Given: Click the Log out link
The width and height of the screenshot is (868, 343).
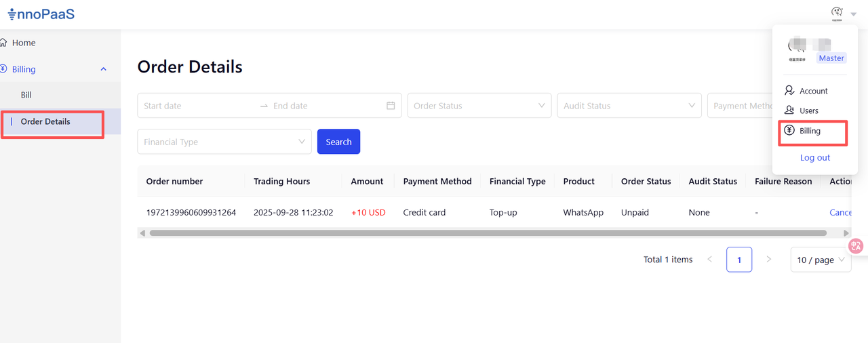Looking at the screenshot, I should coord(814,157).
